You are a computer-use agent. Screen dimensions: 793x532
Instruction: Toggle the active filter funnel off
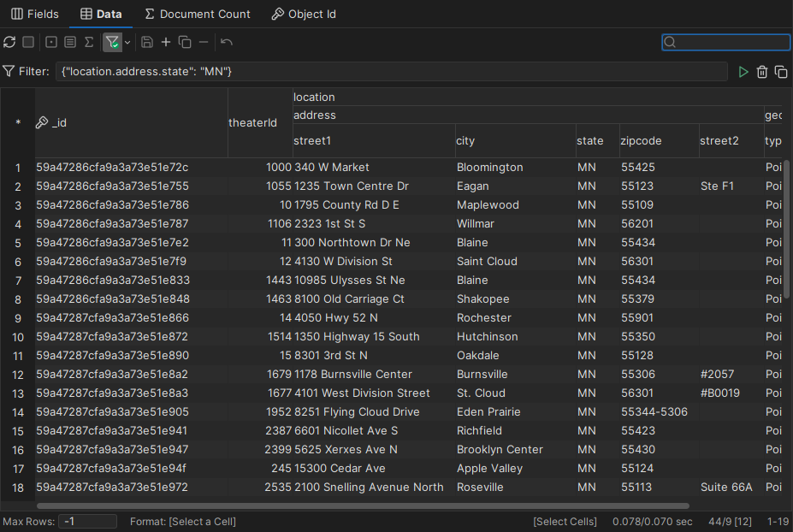tap(112, 42)
